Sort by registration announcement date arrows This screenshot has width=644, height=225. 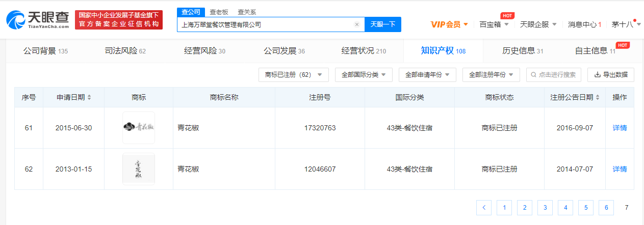point(598,97)
